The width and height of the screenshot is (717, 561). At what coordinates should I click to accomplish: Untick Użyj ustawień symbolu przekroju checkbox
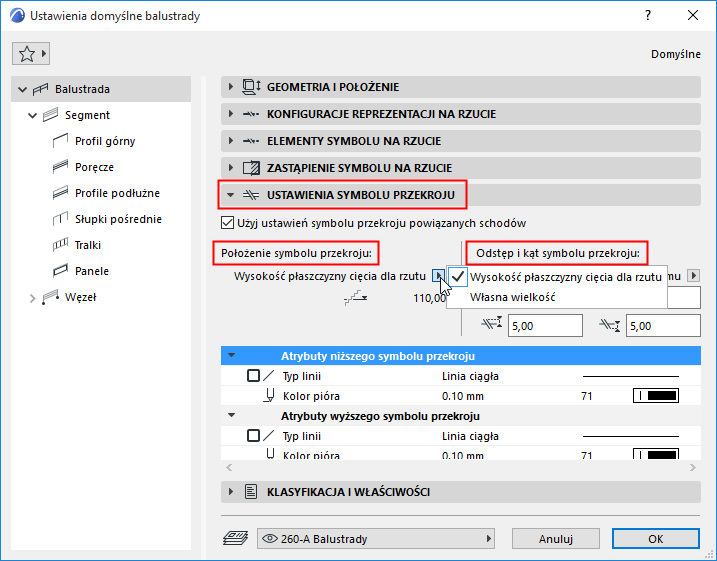(x=227, y=223)
